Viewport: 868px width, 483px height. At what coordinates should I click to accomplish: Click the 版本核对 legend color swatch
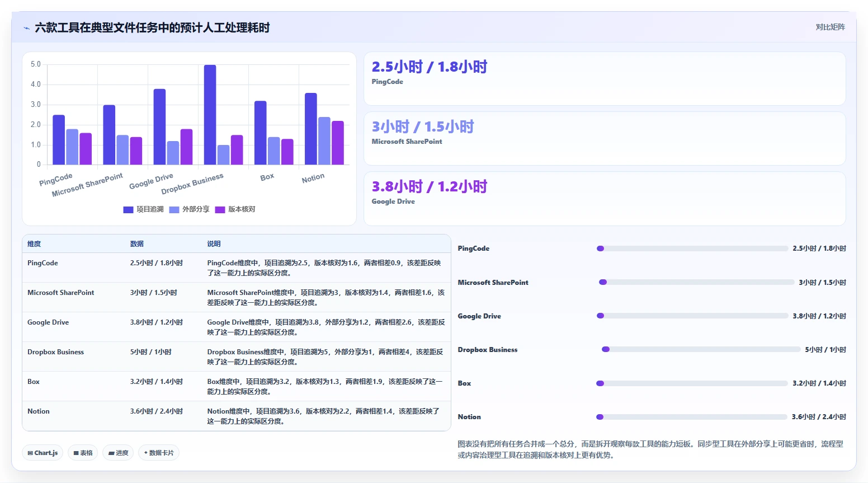pyautogui.click(x=220, y=210)
